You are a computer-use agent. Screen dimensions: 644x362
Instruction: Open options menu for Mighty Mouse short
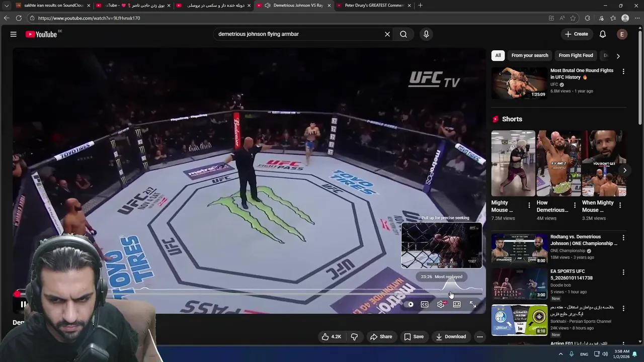pyautogui.click(x=529, y=205)
